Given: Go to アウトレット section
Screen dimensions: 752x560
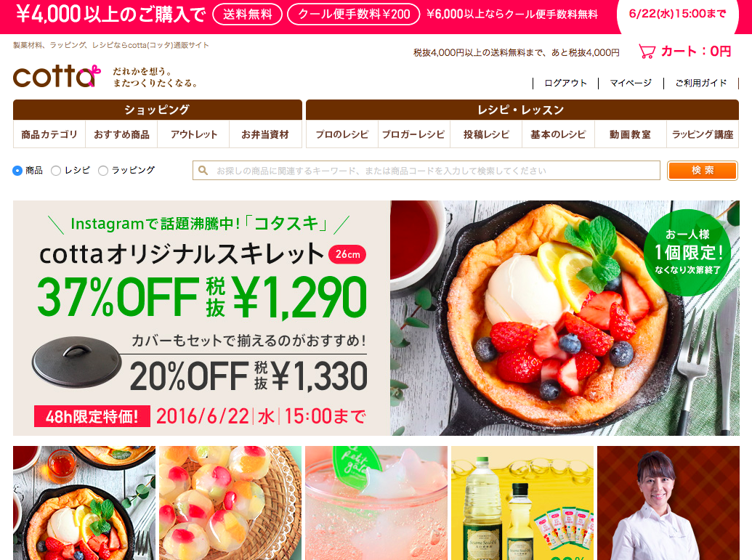Looking at the screenshot, I should pyautogui.click(x=193, y=134).
